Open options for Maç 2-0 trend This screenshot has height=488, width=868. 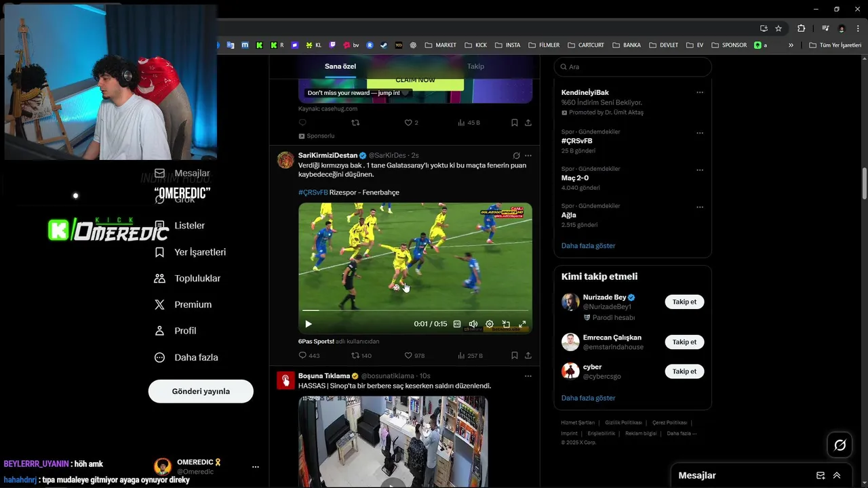(x=700, y=170)
